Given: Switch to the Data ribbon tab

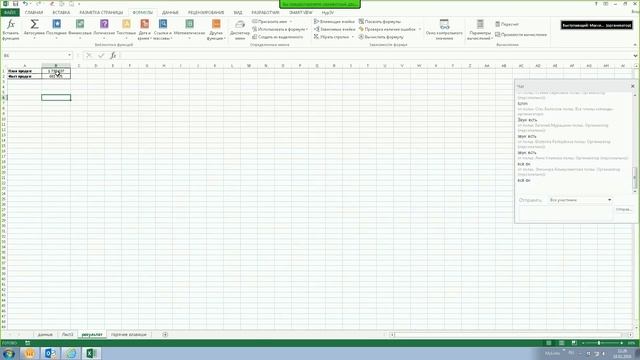Looking at the screenshot, I should pos(171,13).
